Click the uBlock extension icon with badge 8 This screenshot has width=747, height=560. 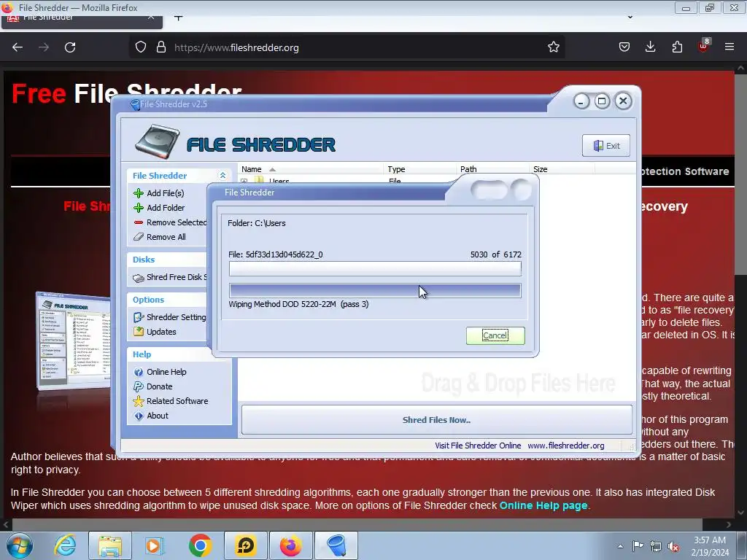703,46
